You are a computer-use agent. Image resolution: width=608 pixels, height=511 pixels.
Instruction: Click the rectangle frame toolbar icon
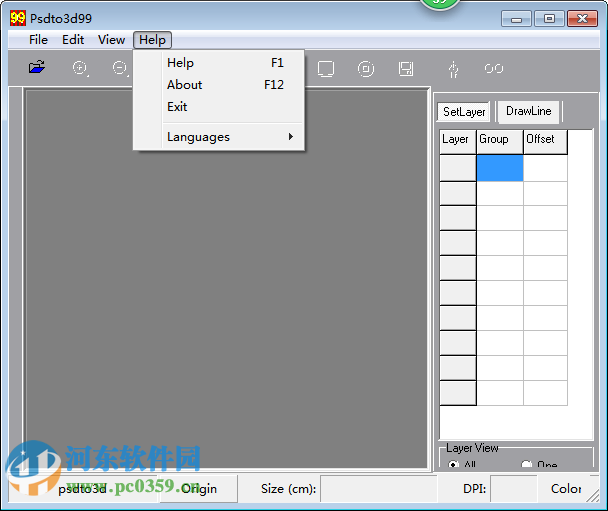[x=326, y=69]
